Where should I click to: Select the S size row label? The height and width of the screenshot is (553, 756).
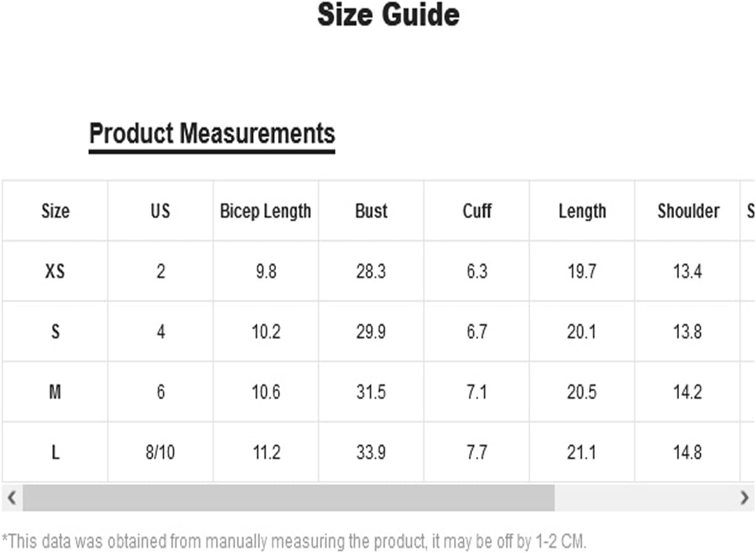[55, 332]
